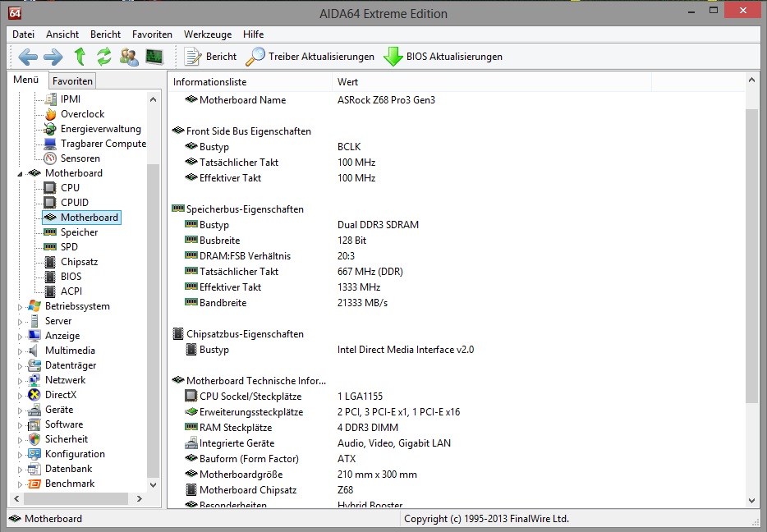Select the Motherboard Chipsatz row
The height and width of the screenshot is (532, 767).
pos(456,490)
